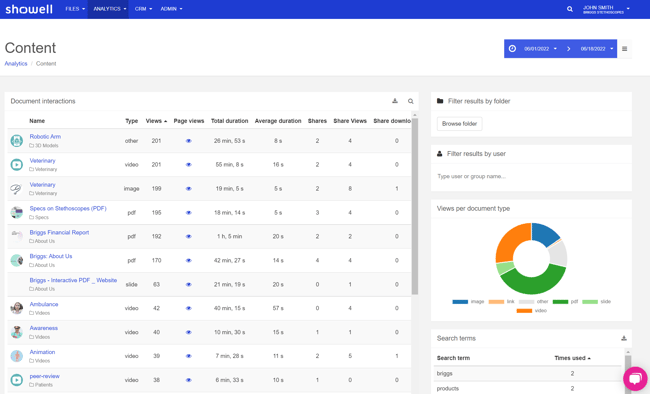Toggle page views eye for Robotic Arm
This screenshot has width=650, height=394.
(x=189, y=141)
